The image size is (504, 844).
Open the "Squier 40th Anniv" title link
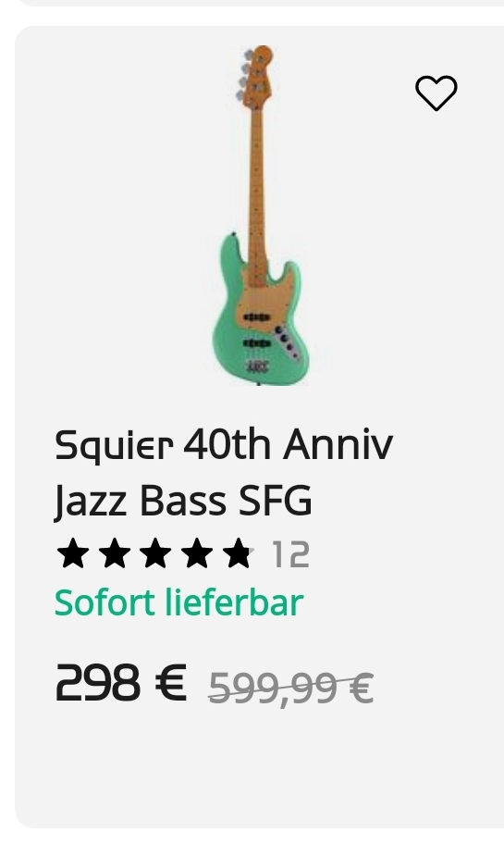tap(224, 445)
